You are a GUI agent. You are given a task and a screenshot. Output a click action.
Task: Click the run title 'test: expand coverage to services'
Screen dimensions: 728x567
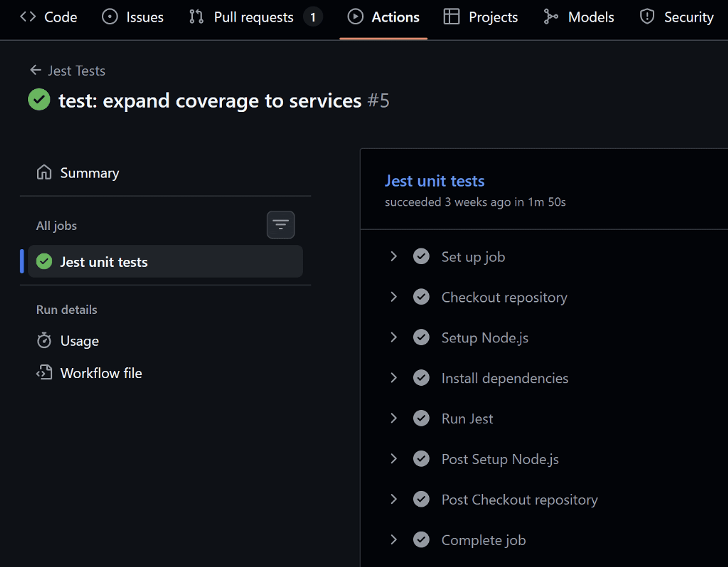coord(210,101)
